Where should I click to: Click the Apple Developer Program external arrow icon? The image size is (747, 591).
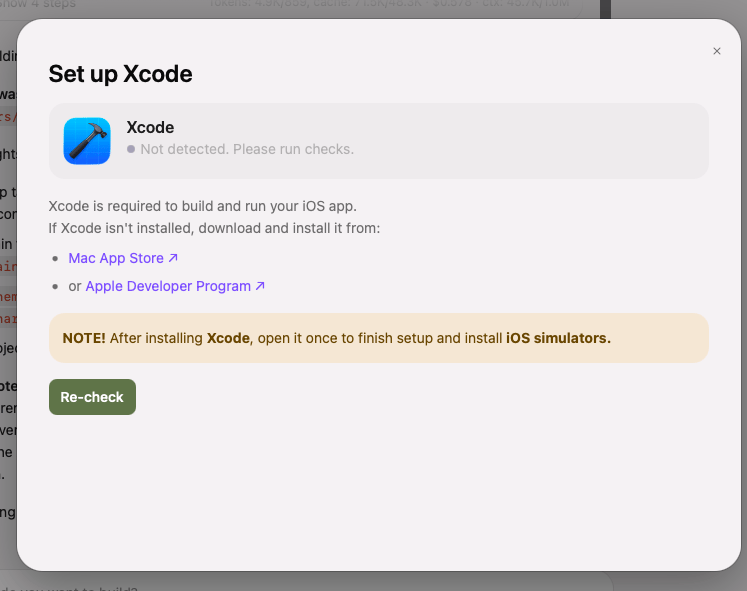260,286
